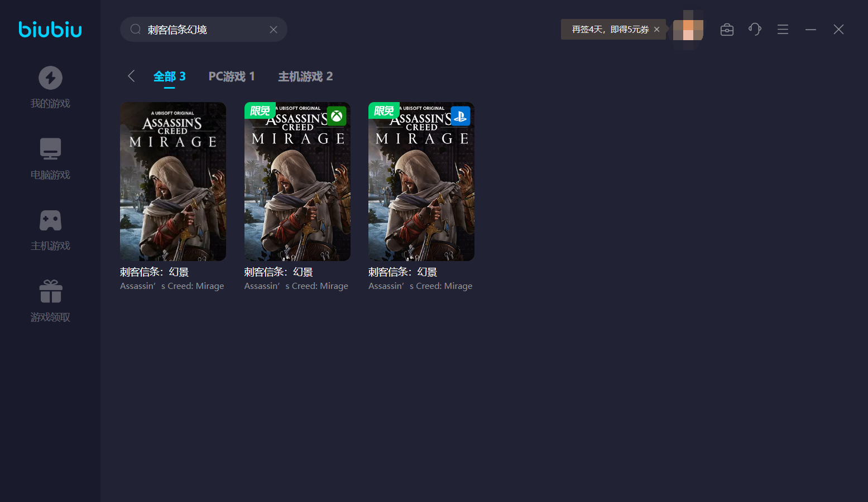The width and height of the screenshot is (868, 502).
Task: Click the user profile avatar
Action: (688, 30)
